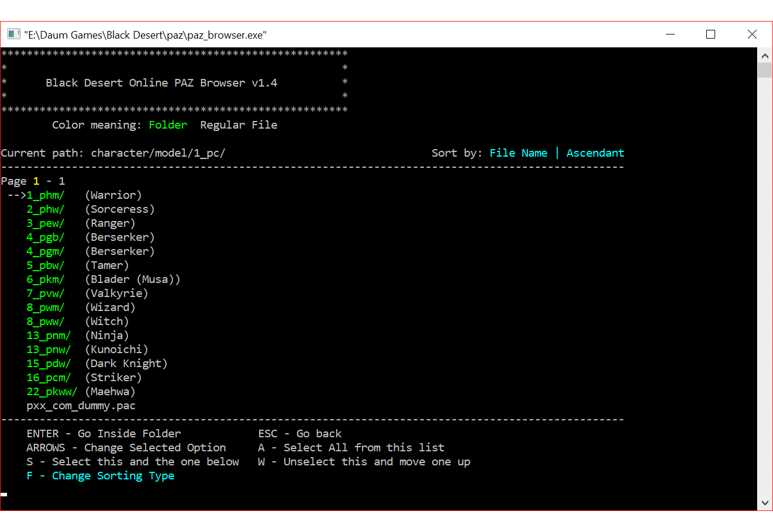Click the Ascendant sort order label
This screenshot has width=773, height=532.
(x=595, y=153)
